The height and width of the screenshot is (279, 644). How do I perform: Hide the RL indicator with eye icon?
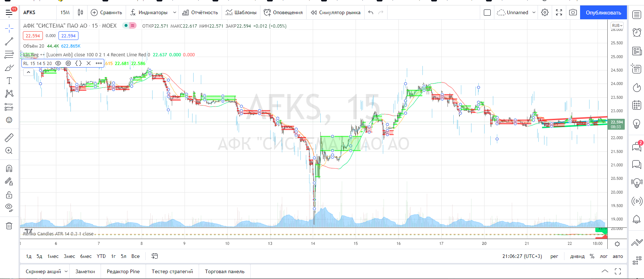tap(58, 63)
